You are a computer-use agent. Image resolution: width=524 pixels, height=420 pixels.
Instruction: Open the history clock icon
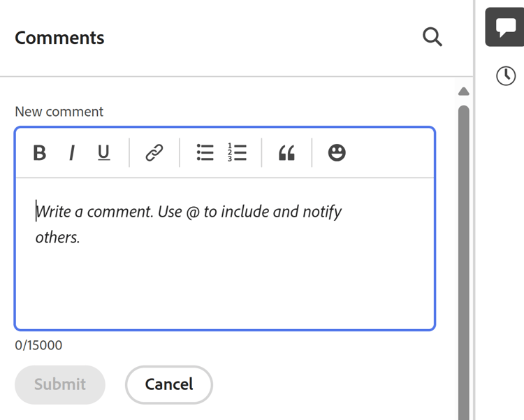coord(506,75)
